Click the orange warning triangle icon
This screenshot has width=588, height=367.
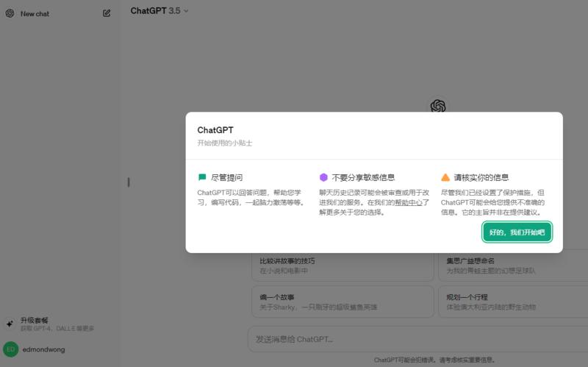point(445,177)
